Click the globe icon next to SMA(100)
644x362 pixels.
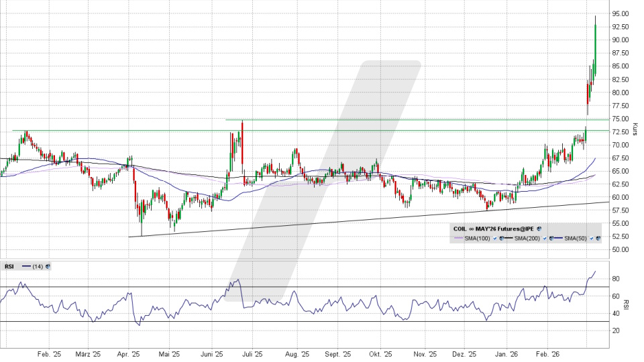click(x=502, y=239)
